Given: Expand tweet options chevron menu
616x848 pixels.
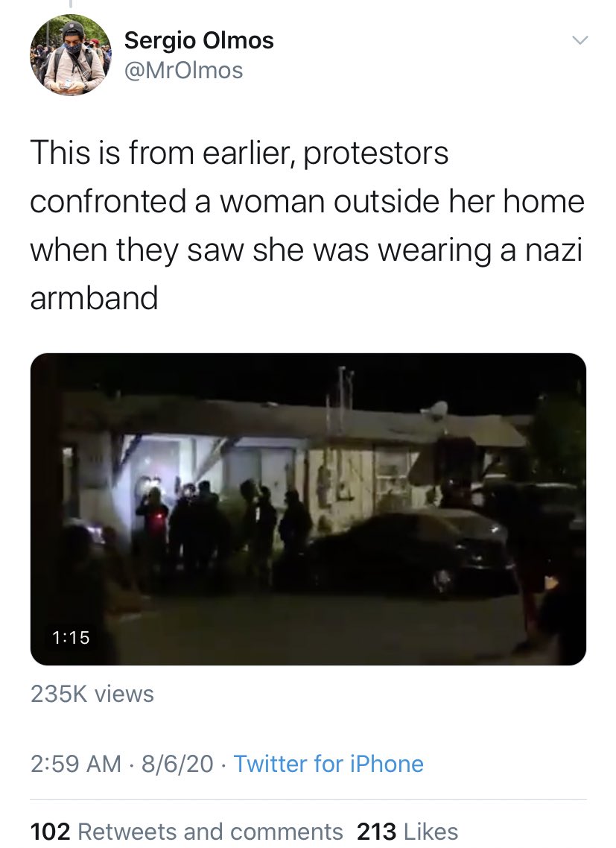Looking at the screenshot, I should point(580,40).
